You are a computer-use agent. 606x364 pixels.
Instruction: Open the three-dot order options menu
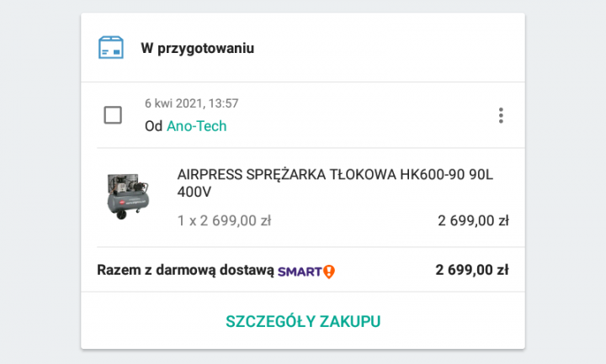click(501, 115)
